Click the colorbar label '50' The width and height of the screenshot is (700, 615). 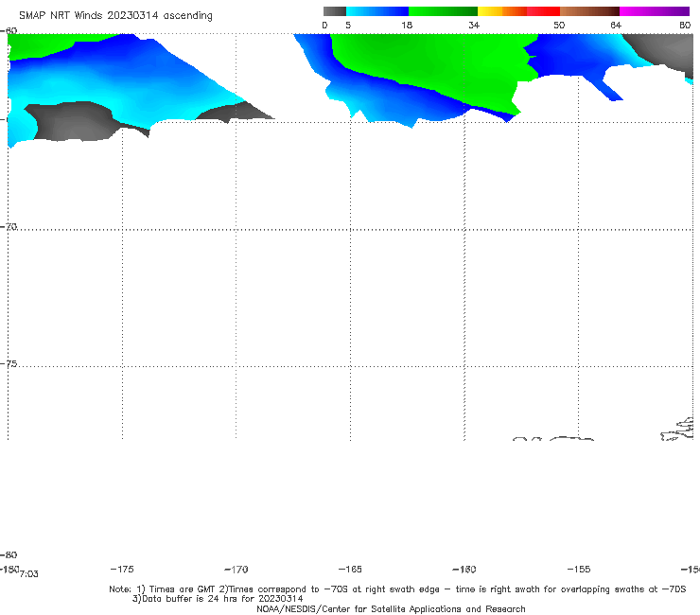click(x=559, y=26)
